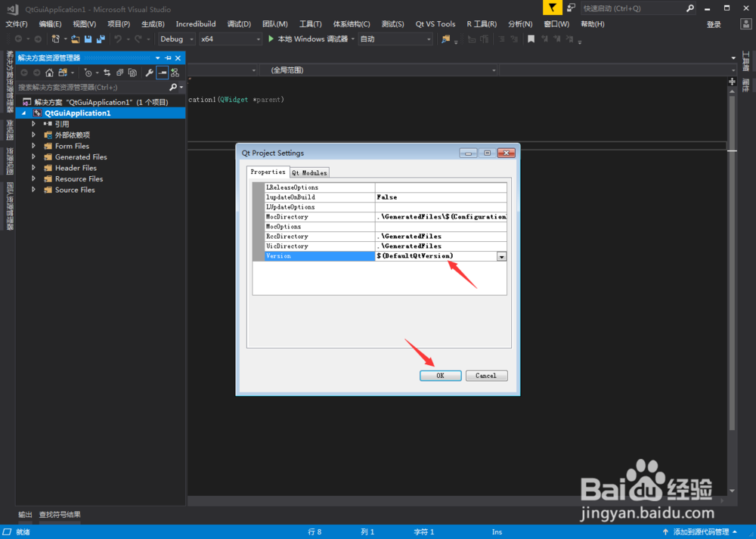Viewport: 756px width, 539px height.
Task: Select the MocDirectory property row
Action: click(386, 217)
